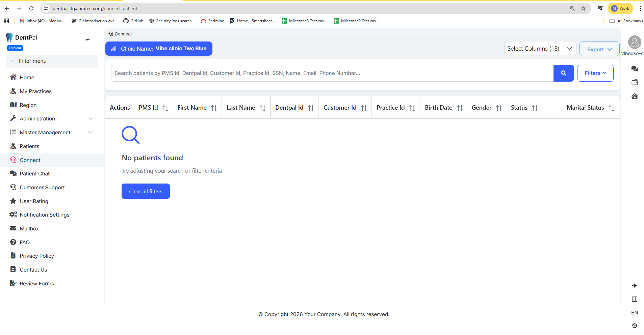The image size is (644, 335).
Task: Click the home icon in right sidebar
Action: [x=635, y=96]
